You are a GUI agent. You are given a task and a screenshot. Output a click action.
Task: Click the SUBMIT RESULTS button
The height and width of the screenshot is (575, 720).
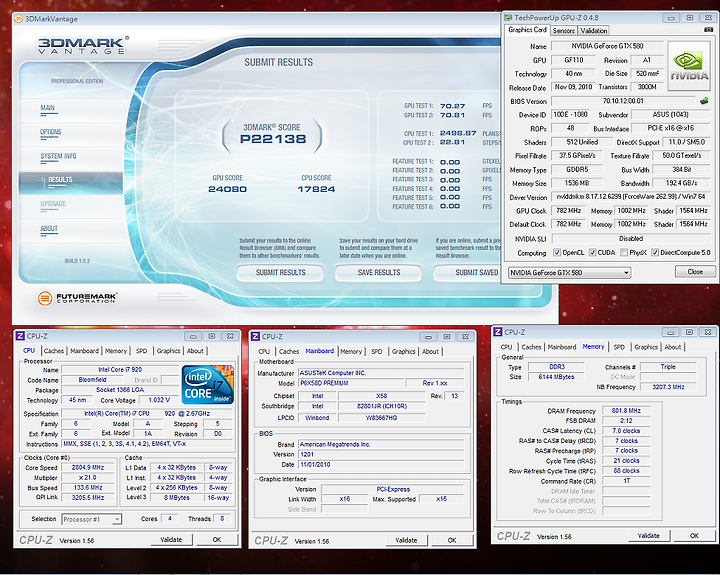[x=280, y=273]
